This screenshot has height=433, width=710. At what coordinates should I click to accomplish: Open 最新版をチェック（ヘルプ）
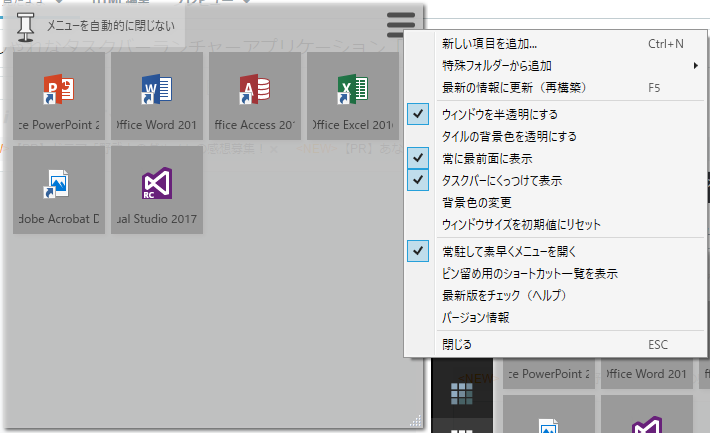[x=556, y=295]
